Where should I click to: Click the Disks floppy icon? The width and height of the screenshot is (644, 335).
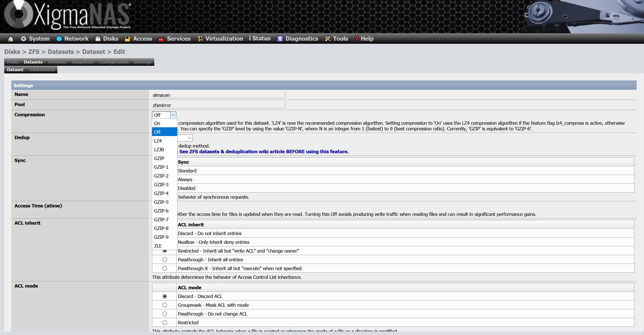click(98, 39)
